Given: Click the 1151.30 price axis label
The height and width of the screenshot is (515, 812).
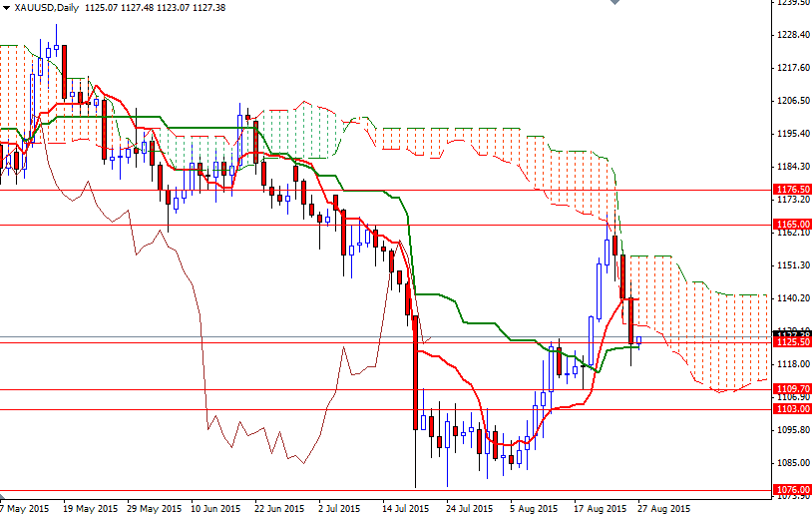Looking at the screenshot, I should (793, 265).
